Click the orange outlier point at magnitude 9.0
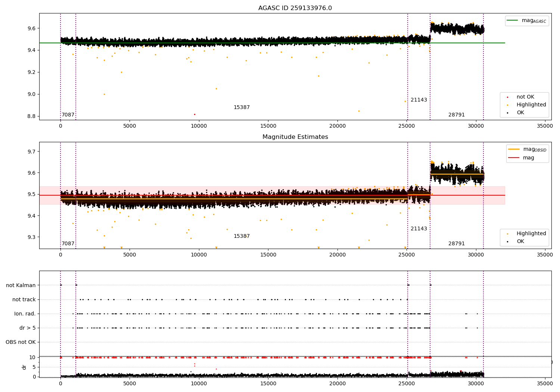 click(104, 94)
